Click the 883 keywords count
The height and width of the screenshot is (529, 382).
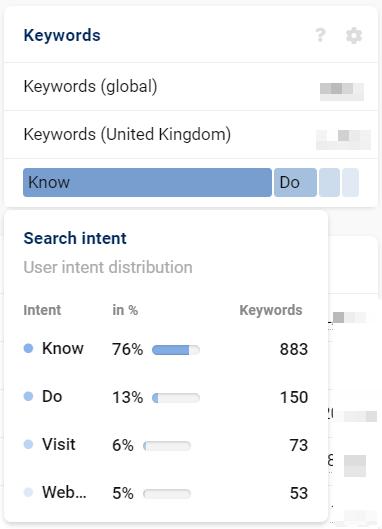coord(294,349)
